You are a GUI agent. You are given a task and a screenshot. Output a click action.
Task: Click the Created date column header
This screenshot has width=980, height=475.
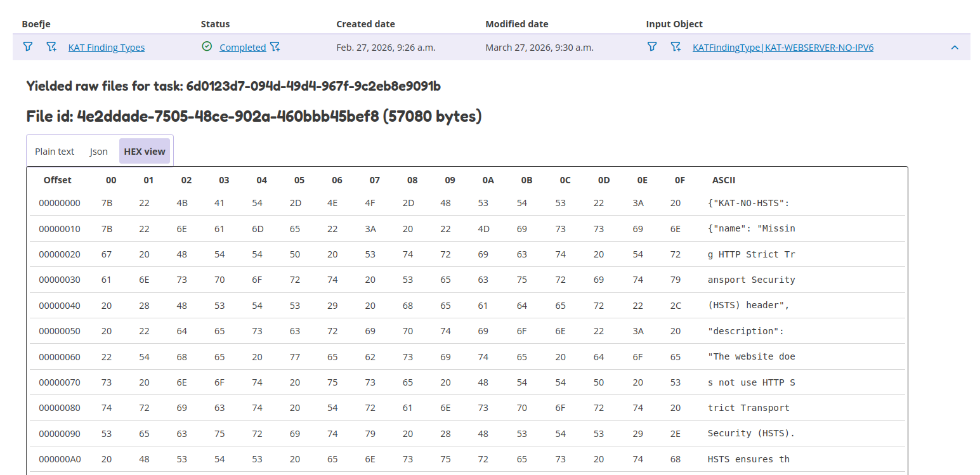[365, 24]
